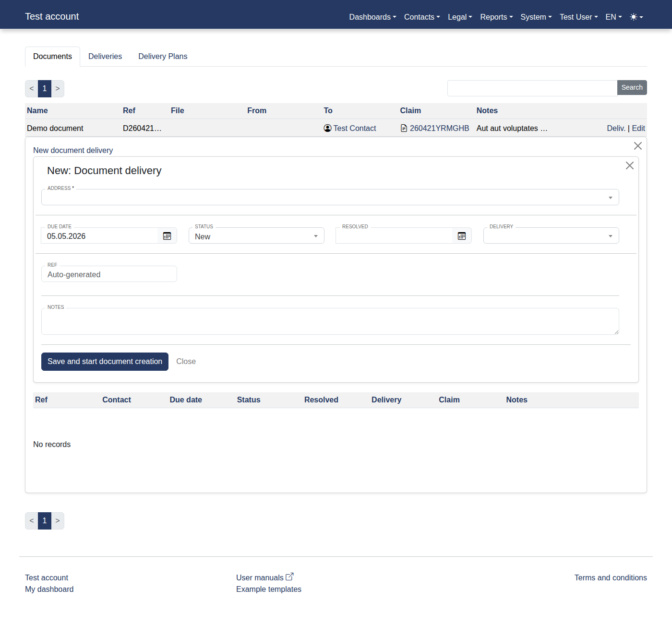Click the person icon beside Test Contact
Viewport: 672px width, 624px height.
(x=327, y=128)
